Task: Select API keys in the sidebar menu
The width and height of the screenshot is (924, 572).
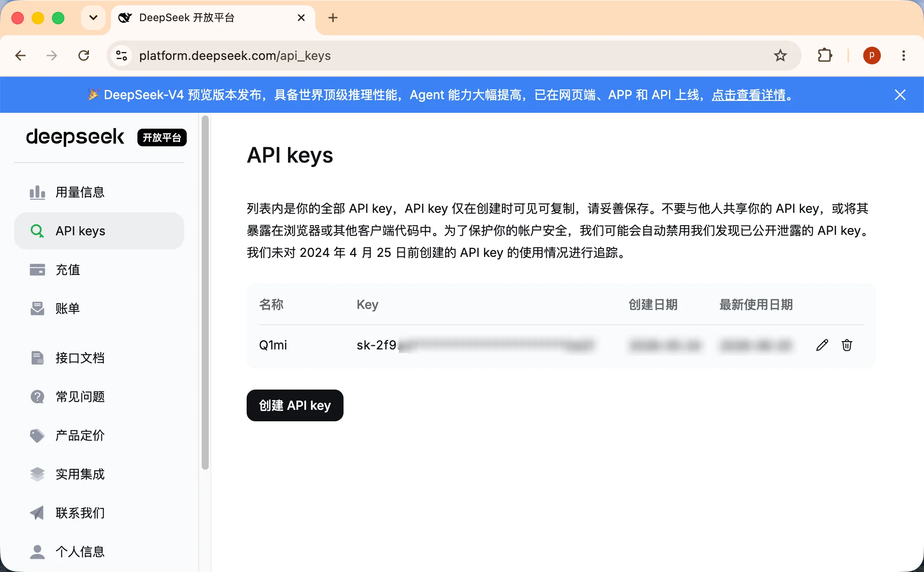Action: click(99, 231)
